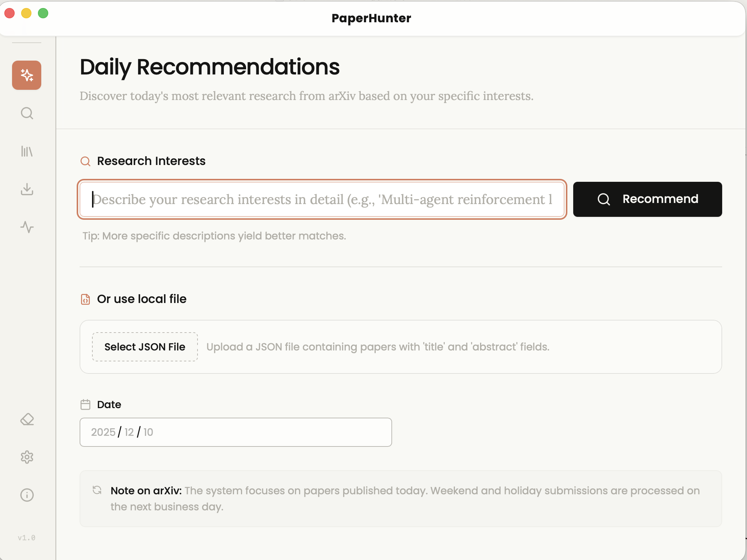Click the v1.0 version label
The image size is (747, 560).
pyautogui.click(x=27, y=538)
